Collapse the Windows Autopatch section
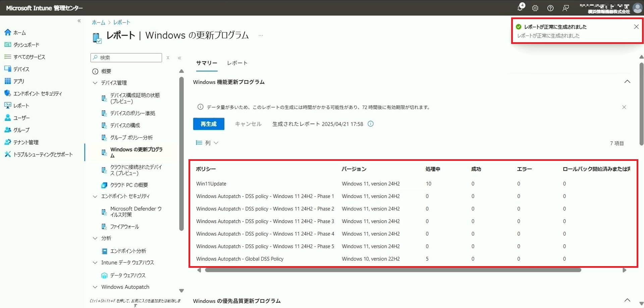The width and height of the screenshot is (644, 308). (95, 287)
